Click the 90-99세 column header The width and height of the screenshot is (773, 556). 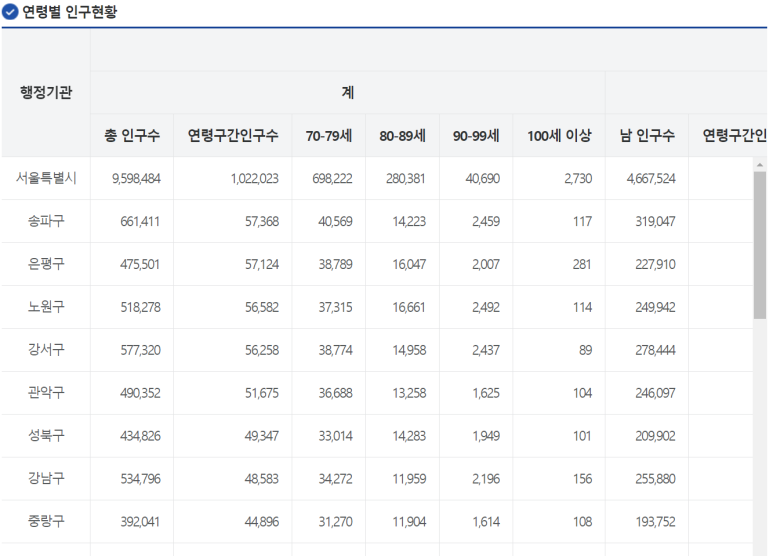476,136
